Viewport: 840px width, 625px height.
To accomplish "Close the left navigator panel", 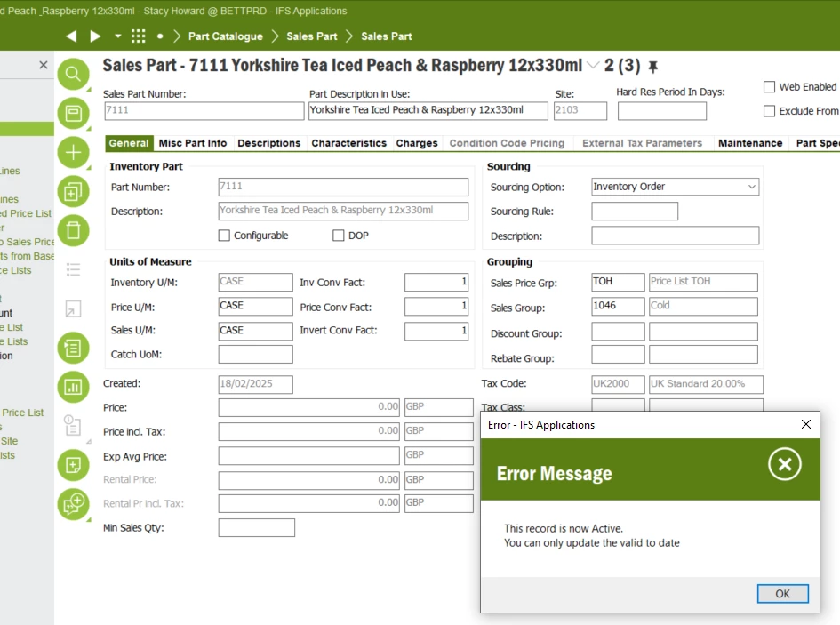I will [x=44, y=65].
